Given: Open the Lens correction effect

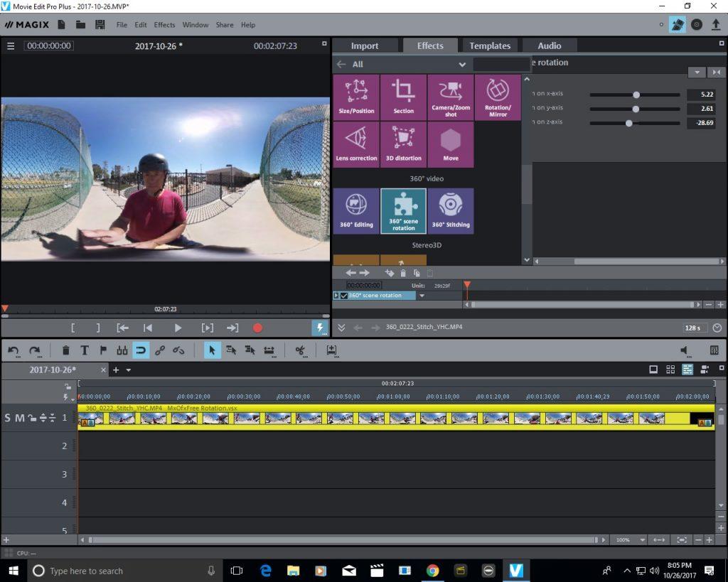Looking at the screenshot, I should [x=356, y=144].
